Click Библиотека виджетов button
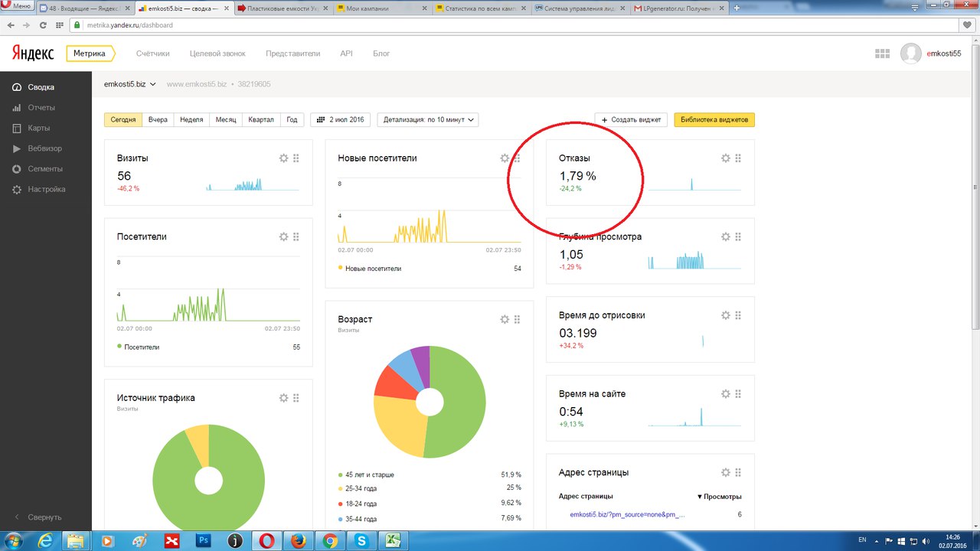The image size is (980, 551). pyautogui.click(x=714, y=120)
